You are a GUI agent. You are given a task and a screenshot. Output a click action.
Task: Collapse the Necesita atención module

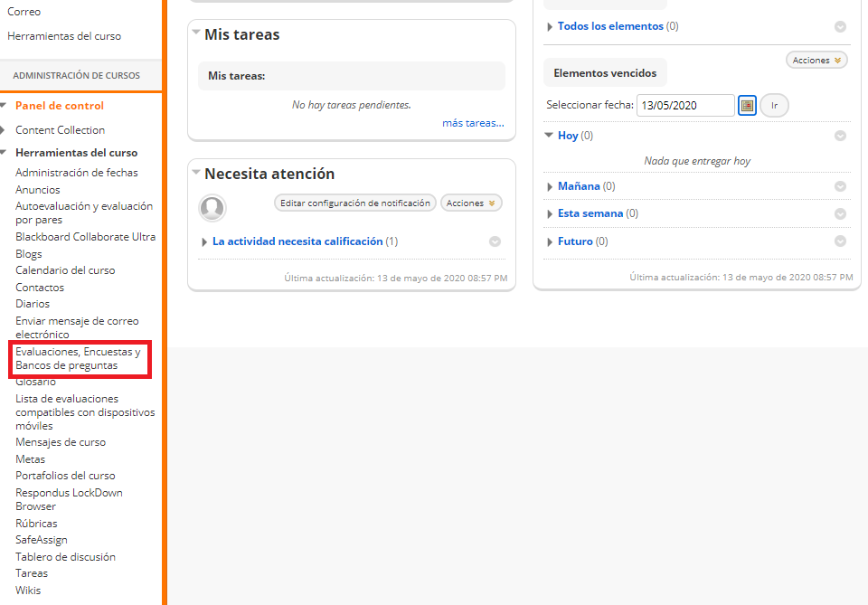[196, 172]
